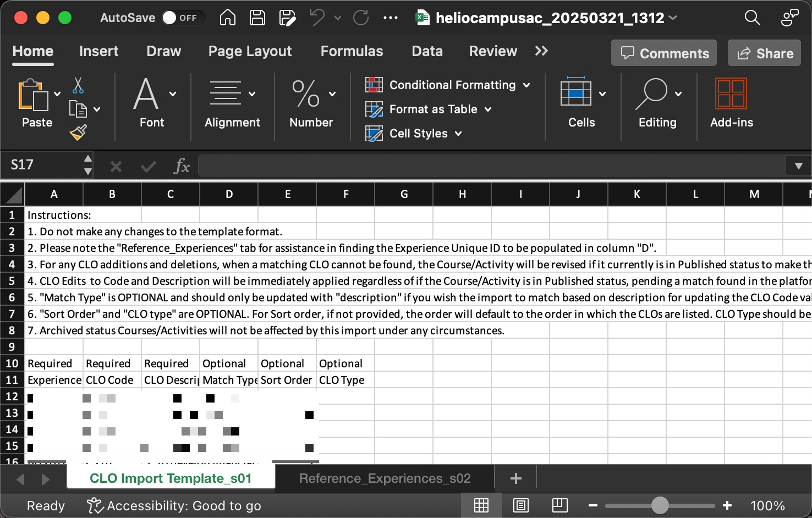Expand the formula bar with the arrow

tap(798, 166)
